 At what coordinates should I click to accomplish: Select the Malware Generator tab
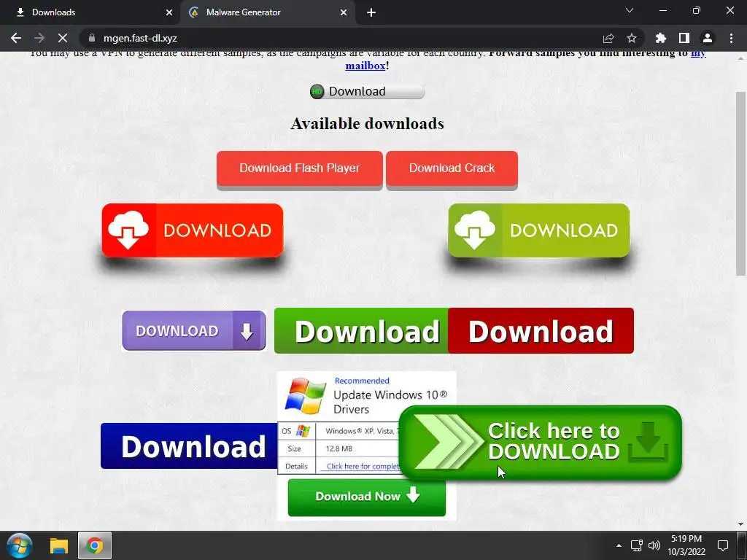[x=267, y=12]
